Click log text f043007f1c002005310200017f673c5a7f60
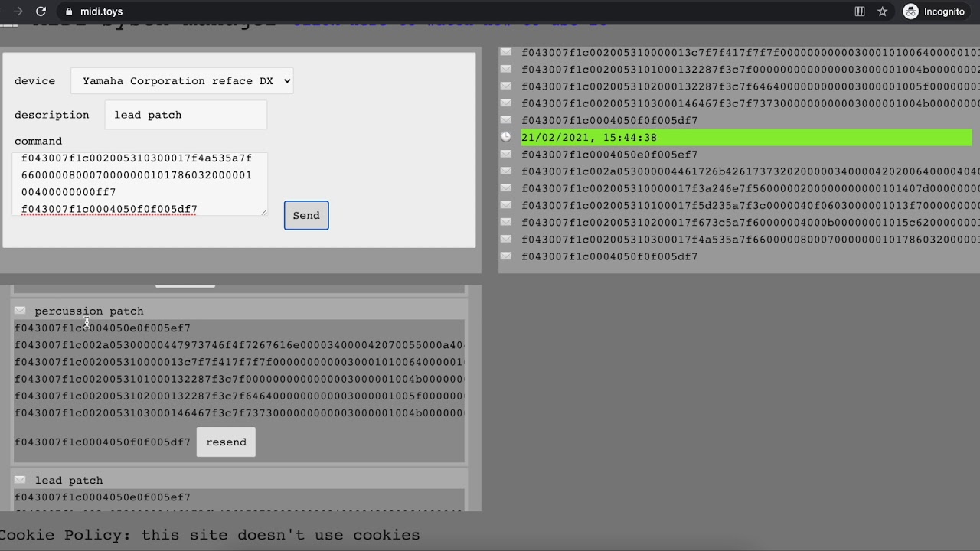 [x=750, y=223]
